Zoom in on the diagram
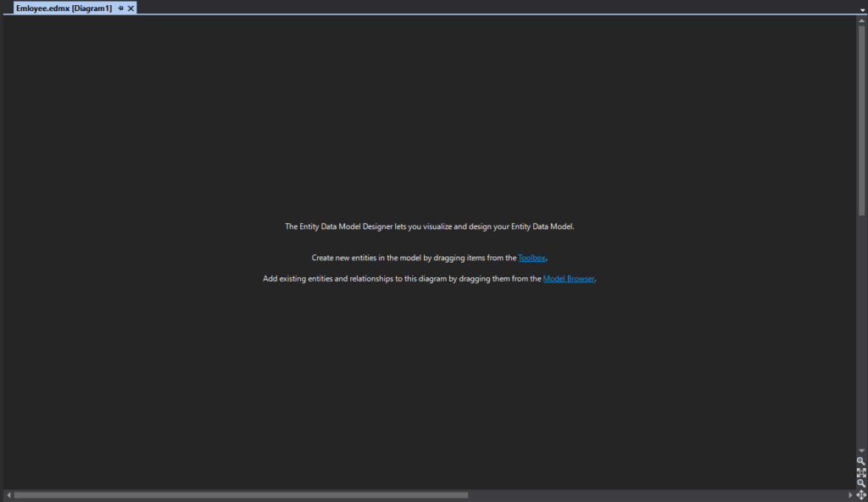 pos(861,461)
